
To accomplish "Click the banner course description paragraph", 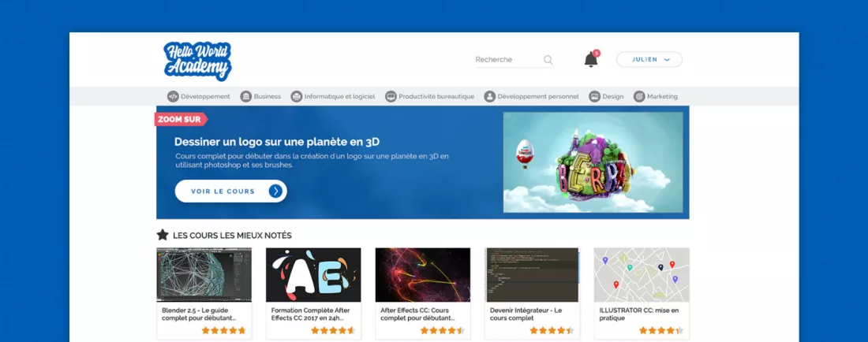I will 312,160.
